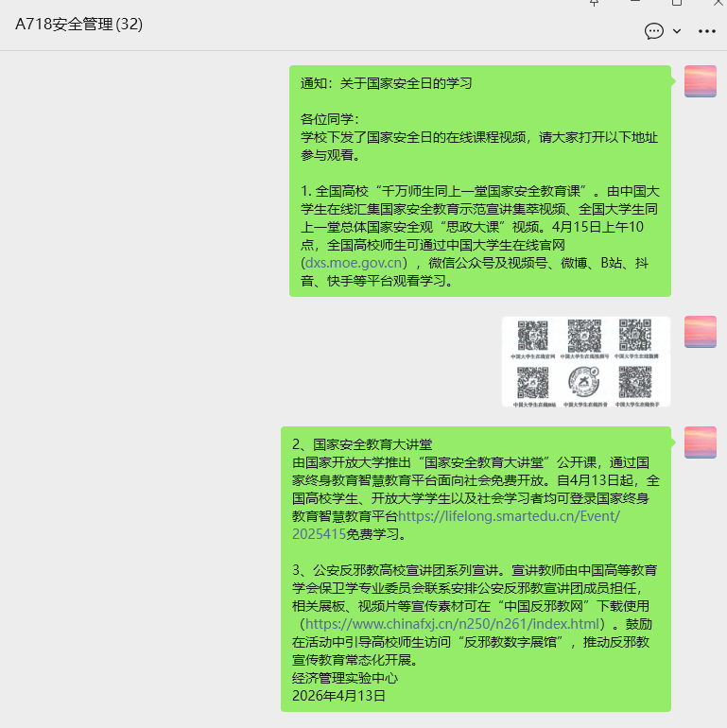This screenshot has height=728, width=727.
Task: Open the QR codes image message
Action: pos(585,361)
